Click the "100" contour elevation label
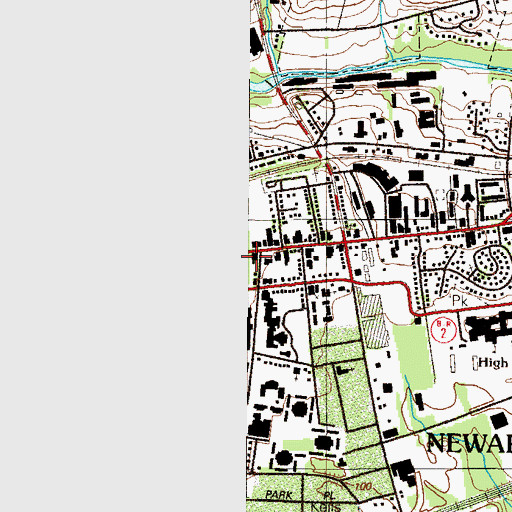This screenshot has width=512, height=512. click(363, 487)
